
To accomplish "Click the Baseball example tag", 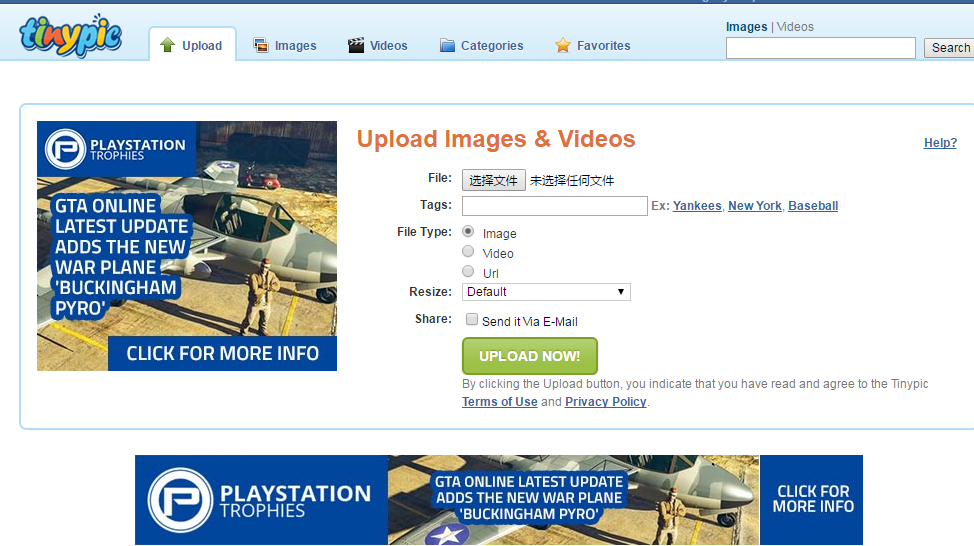I will click(x=813, y=206).
